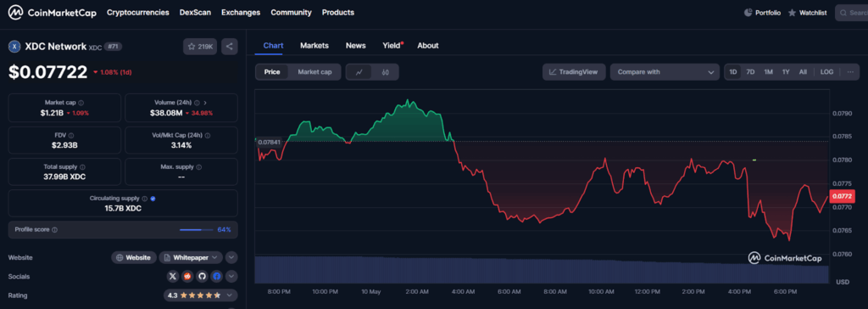This screenshot has width=868, height=309.
Task: Set chart range to All
Action: [803, 72]
